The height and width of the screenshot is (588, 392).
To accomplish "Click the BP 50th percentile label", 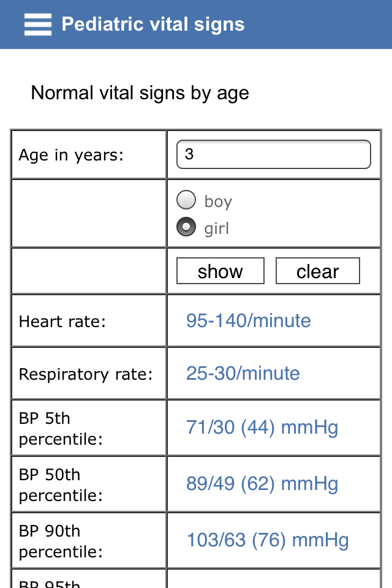I will 61,485.
